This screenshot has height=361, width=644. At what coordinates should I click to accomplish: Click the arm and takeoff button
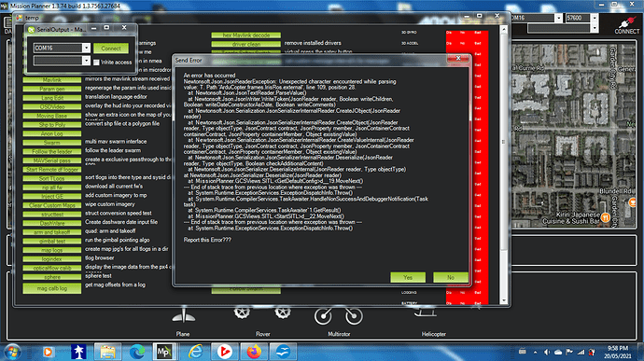52,232
